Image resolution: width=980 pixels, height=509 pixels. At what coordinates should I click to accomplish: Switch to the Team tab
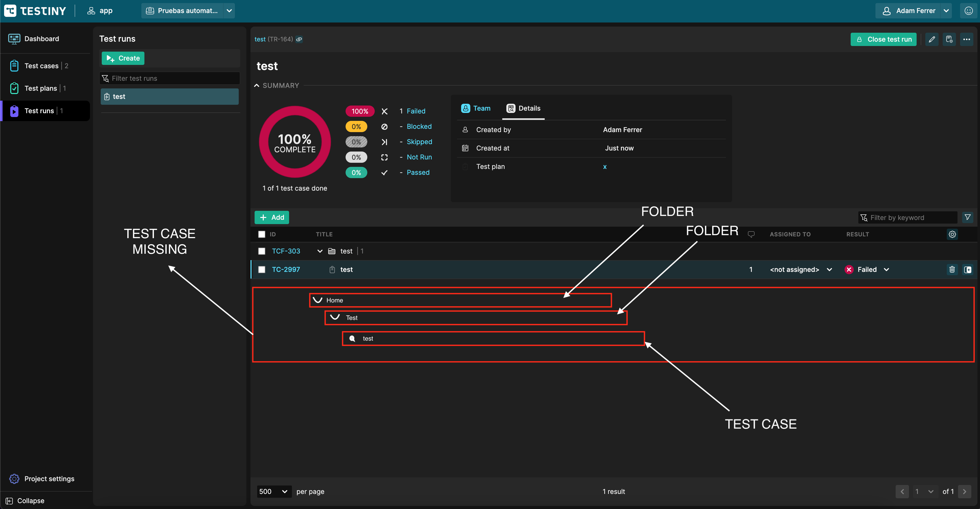[476, 108]
